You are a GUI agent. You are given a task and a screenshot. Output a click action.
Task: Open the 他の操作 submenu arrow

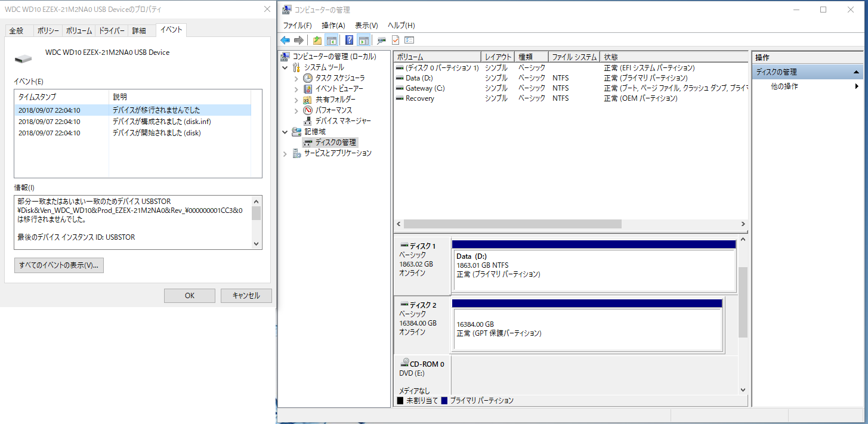(x=857, y=86)
